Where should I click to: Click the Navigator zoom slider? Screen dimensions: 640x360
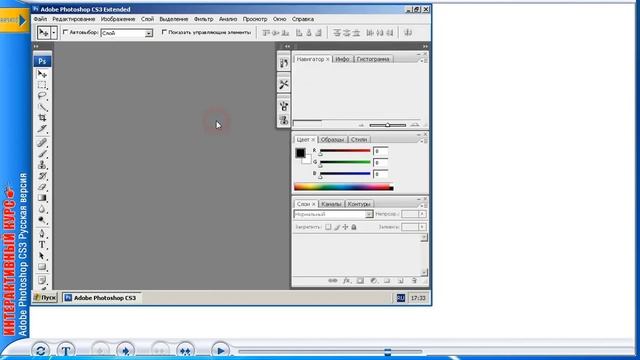387,125
